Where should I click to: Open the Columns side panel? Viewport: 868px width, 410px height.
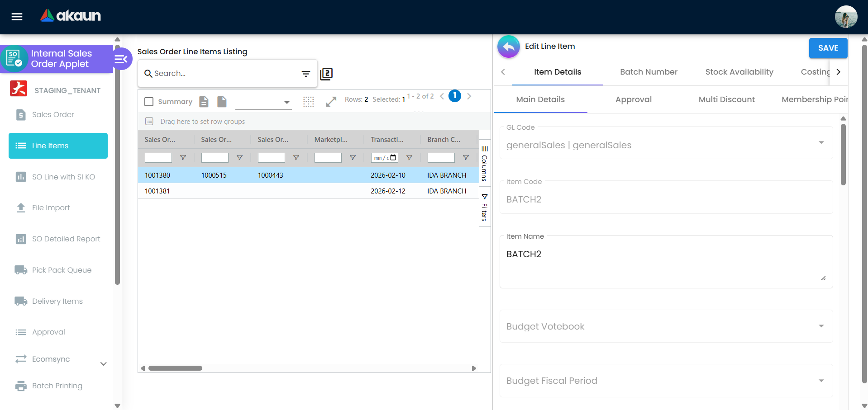tap(485, 163)
